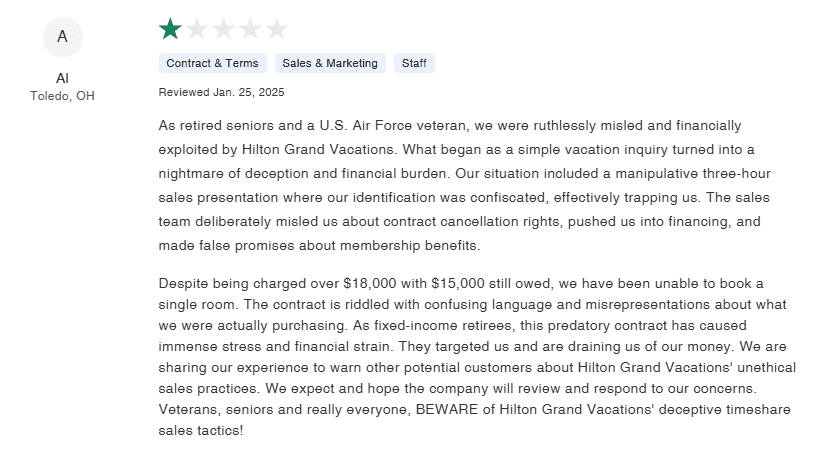This screenshot has height=453, width=815.
Task: Click the final words sales tactics!
Action: (x=201, y=431)
